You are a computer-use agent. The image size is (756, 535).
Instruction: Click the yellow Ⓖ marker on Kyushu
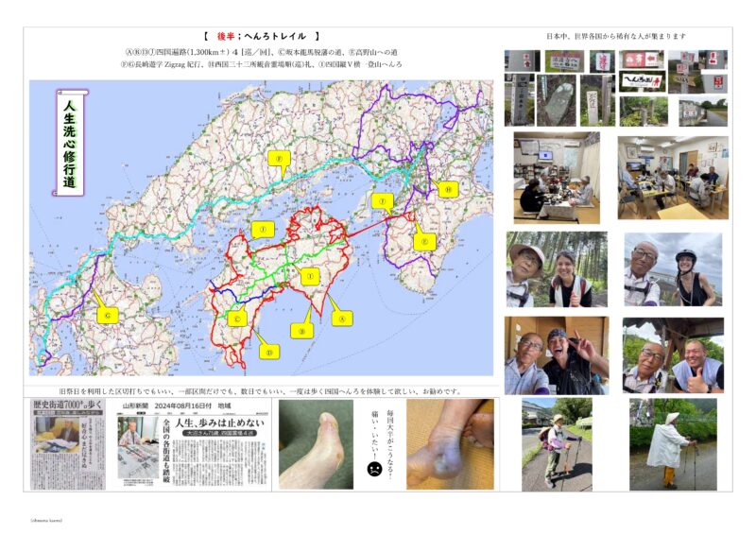coord(108,315)
